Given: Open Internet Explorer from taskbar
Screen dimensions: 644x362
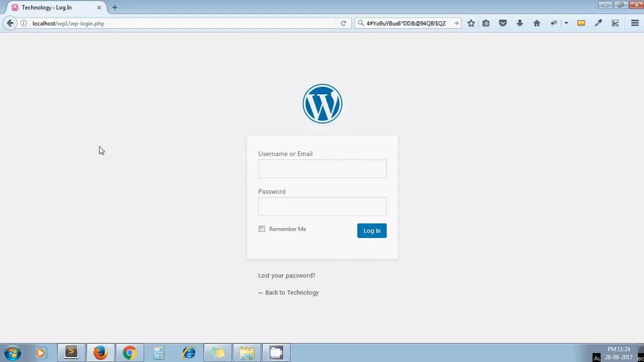Looking at the screenshot, I should (x=188, y=352).
